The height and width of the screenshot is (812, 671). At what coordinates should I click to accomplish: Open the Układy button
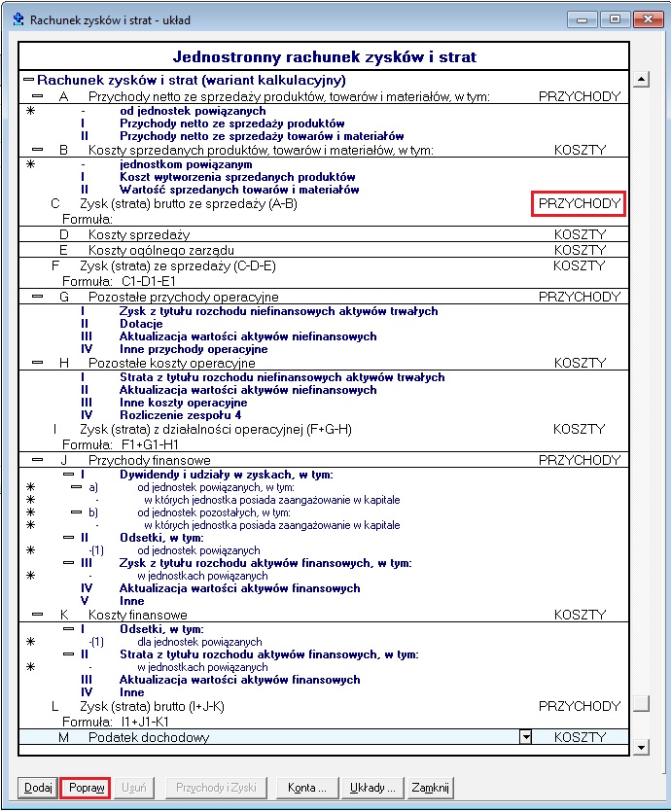point(372,788)
